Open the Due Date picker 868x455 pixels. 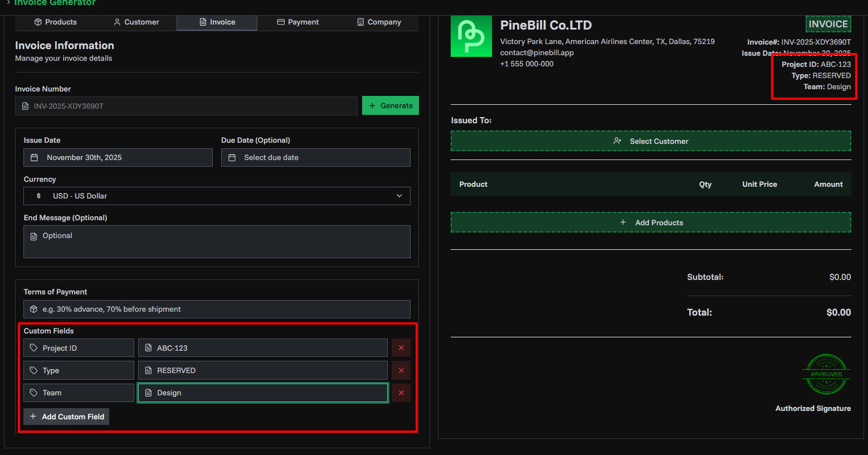315,158
